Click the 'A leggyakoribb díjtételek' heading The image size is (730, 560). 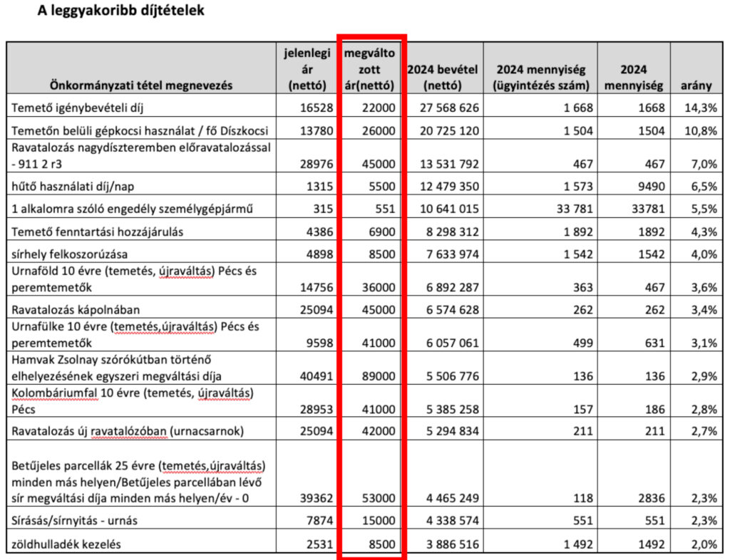120,12
